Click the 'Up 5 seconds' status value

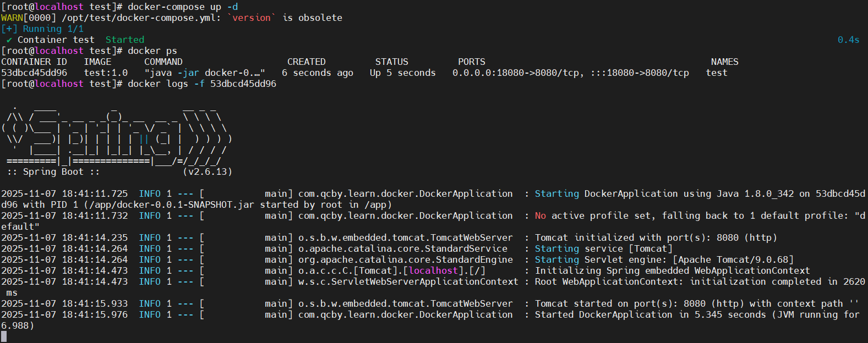[403, 73]
